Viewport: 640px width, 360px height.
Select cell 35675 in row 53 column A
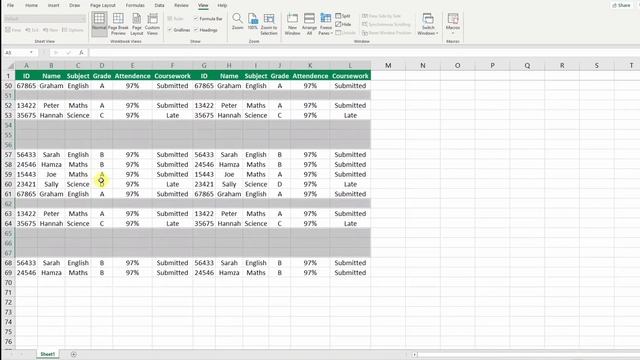(x=26, y=116)
